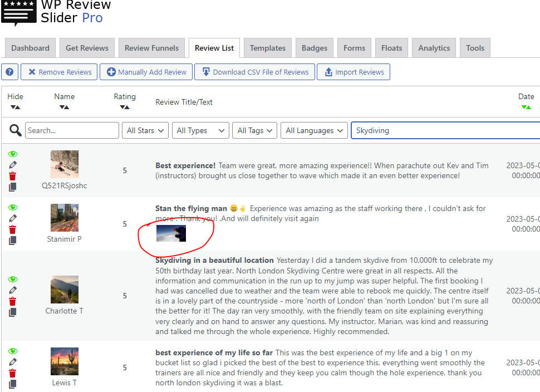Open Stanimir P's skydiving review photo

tap(171, 233)
